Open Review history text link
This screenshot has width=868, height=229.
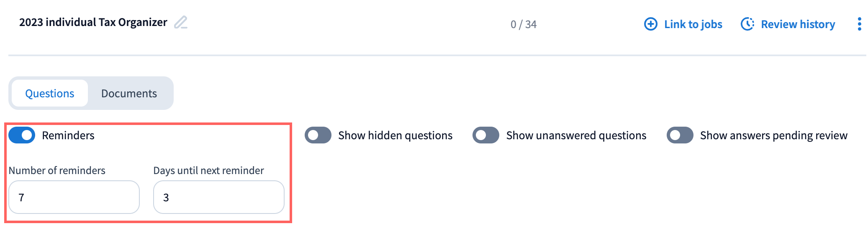[798, 24]
